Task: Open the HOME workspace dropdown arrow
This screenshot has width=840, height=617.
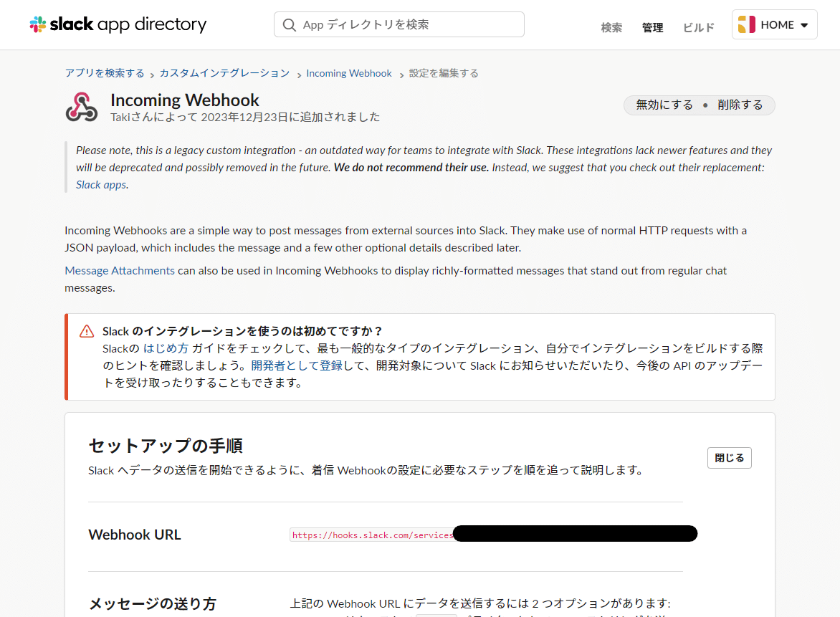Action: [804, 25]
